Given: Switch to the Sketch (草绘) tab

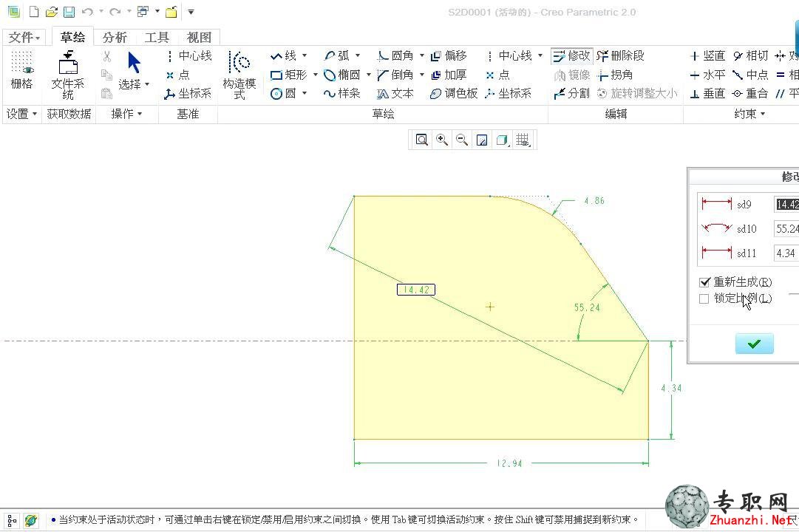Looking at the screenshot, I should tap(72, 37).
